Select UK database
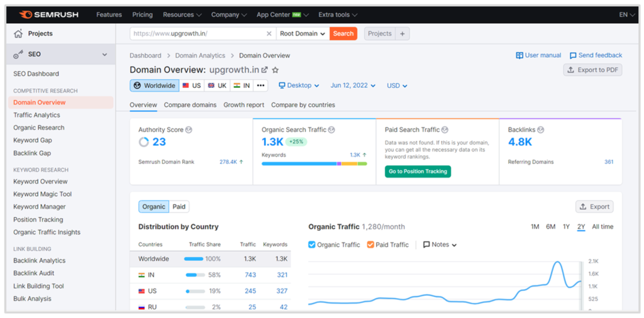 217,85
